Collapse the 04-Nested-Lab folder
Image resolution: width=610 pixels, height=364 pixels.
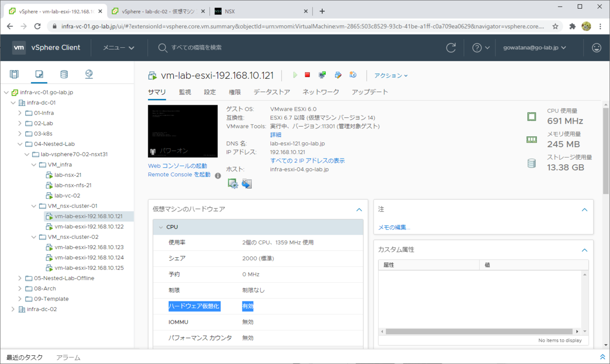20,144
